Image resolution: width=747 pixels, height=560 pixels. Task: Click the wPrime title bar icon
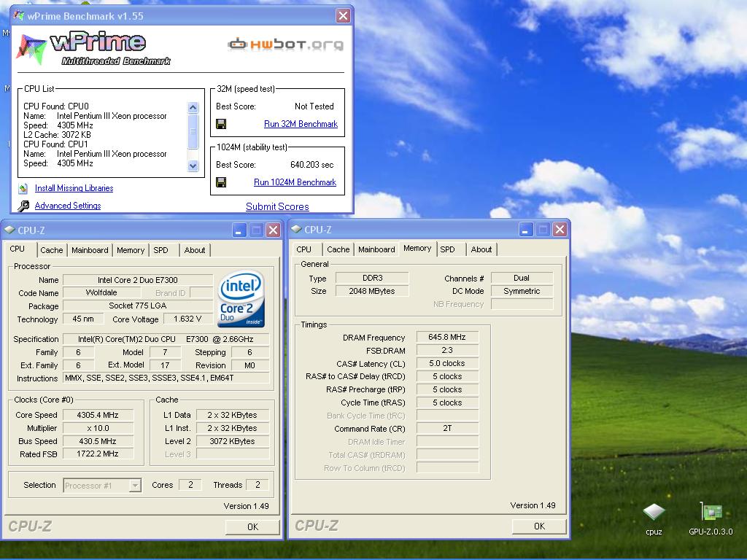click(19, 16)
